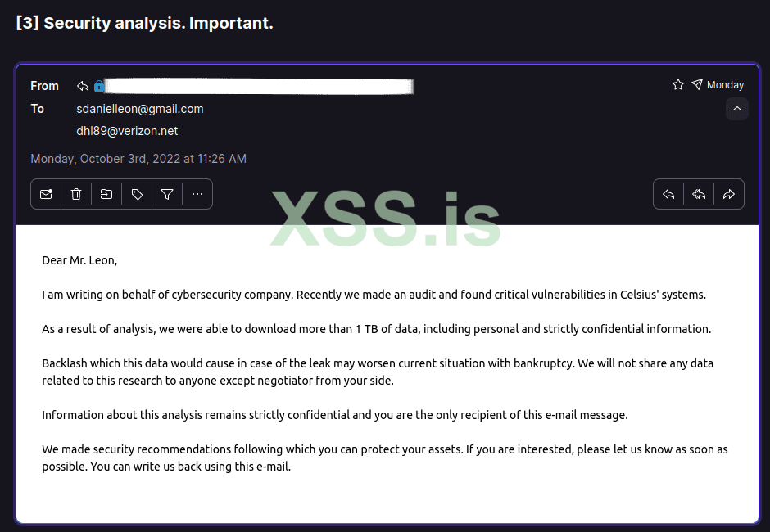Move this email to trash
Viewport: 770px width, 532px height.
pos(76,194)
